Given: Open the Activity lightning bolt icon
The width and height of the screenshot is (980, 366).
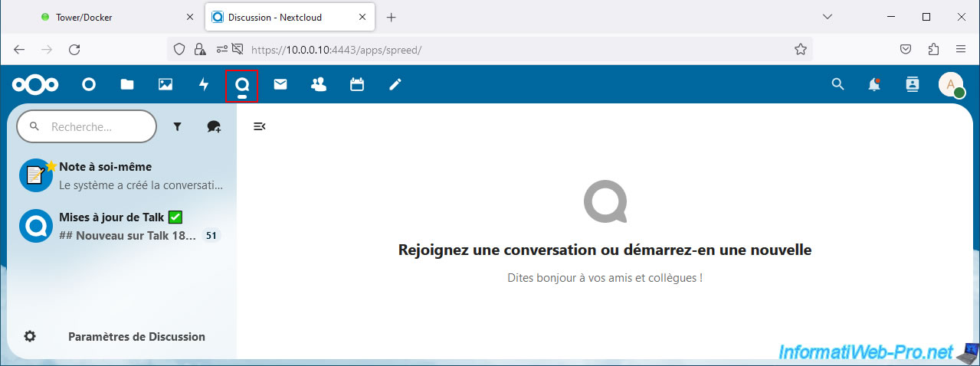Looking at the screenshot, I should point(204,85).
